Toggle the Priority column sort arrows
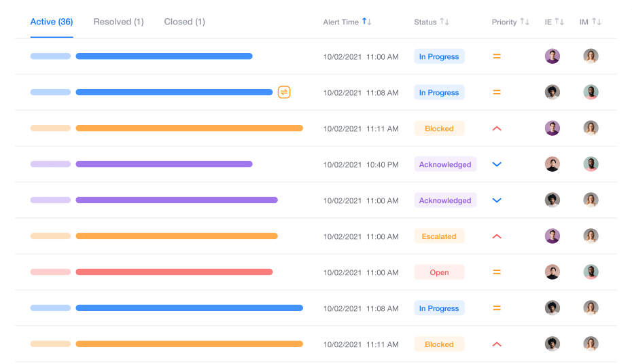The height and width of the screenshot is (364, 632). (x=525, y=21)
